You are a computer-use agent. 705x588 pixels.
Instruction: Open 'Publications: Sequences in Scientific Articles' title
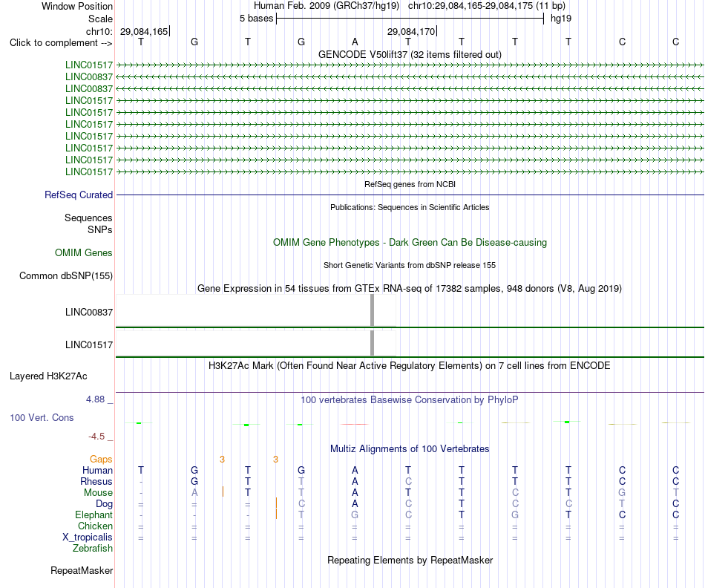[410, 207]
